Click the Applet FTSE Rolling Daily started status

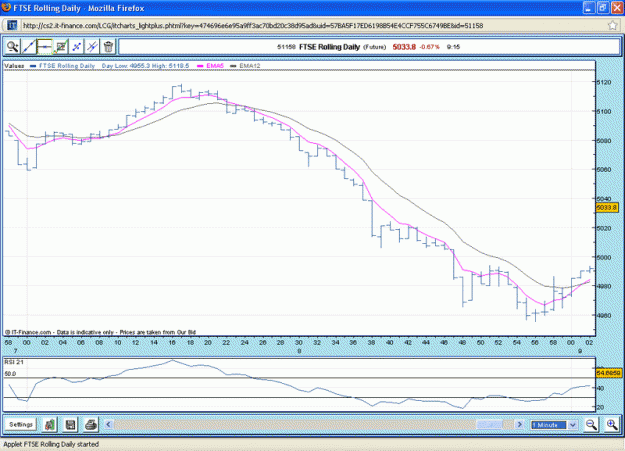(51, 444)
